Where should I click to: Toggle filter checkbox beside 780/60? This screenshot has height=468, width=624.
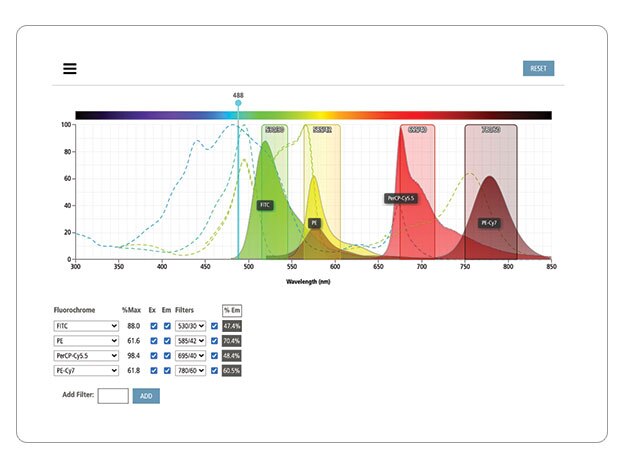pyautogui.click(x=214, y=370)
